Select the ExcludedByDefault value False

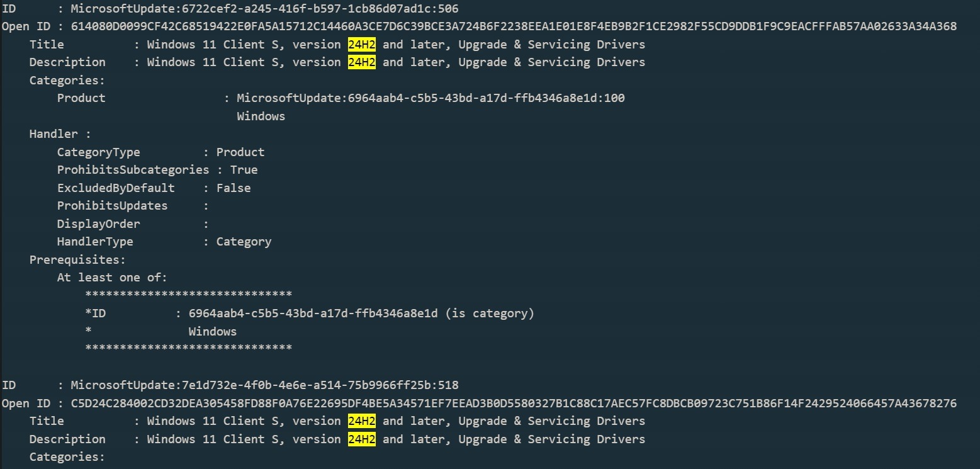pos(234,188)
